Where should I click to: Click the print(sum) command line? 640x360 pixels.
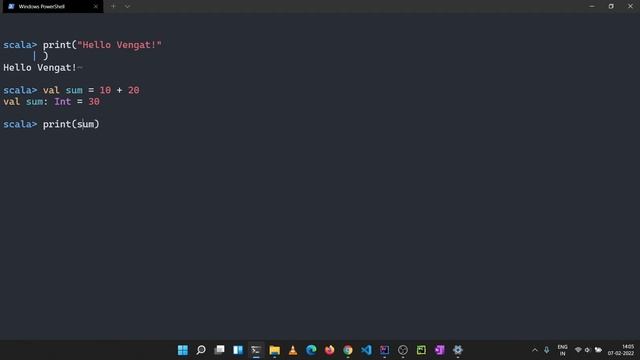[71, 124]
